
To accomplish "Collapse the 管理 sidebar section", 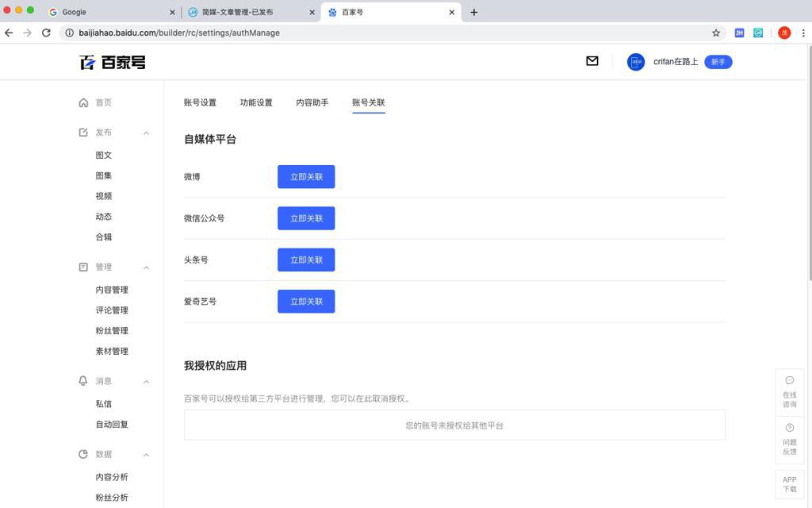I will 146,268.
